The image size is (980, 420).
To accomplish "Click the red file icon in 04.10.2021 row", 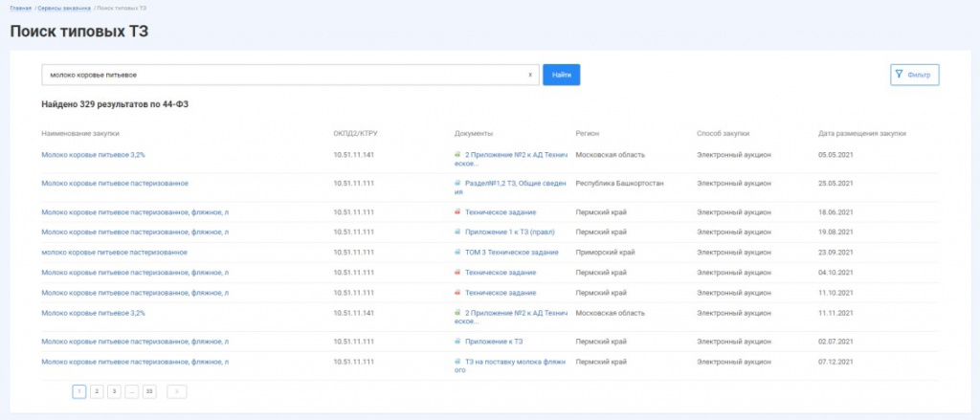I will [457, 273].
